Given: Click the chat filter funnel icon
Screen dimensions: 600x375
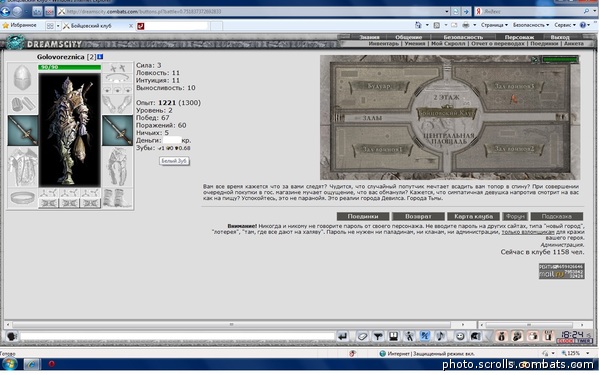Looking at the screenshot, I should point(378,336).
